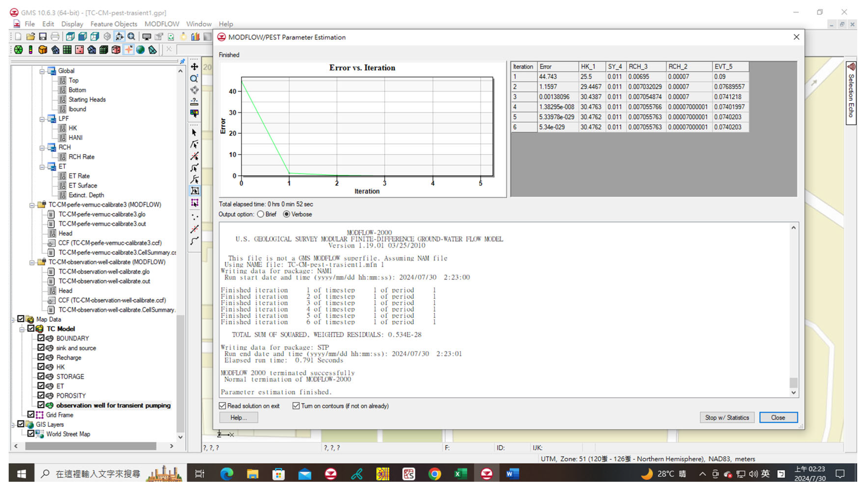The height and width of the screenshot is (495, 868).
Task: Switch to the 3D Grid module
Action: point(104,50)
